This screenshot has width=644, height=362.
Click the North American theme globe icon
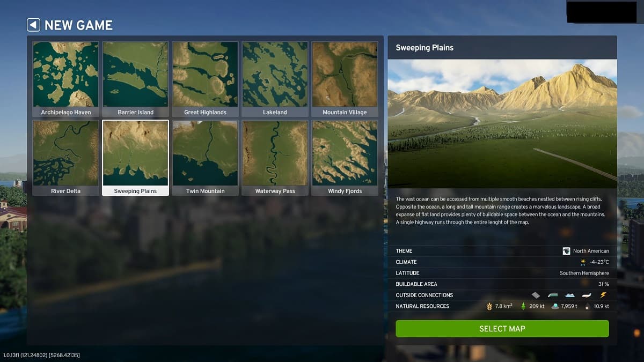[567, 251]
